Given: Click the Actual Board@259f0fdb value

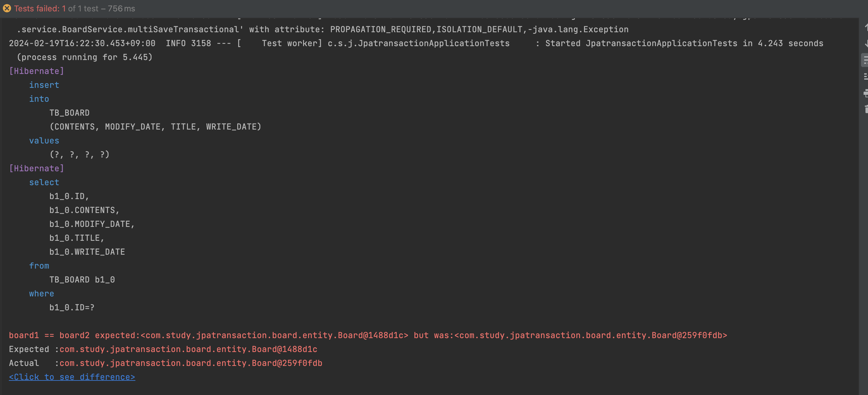Looking at the screenshot, I should 191,363.
